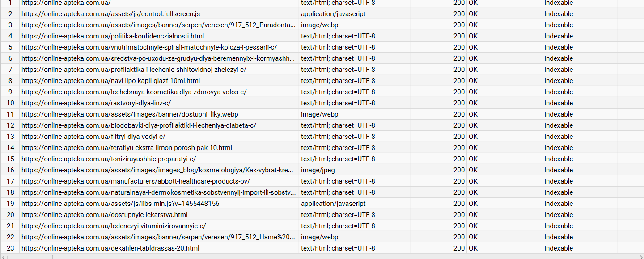Select the rastvoryi-dlya-linz-c URL
This screenshot has height=259, width=644.
point(96,103)
